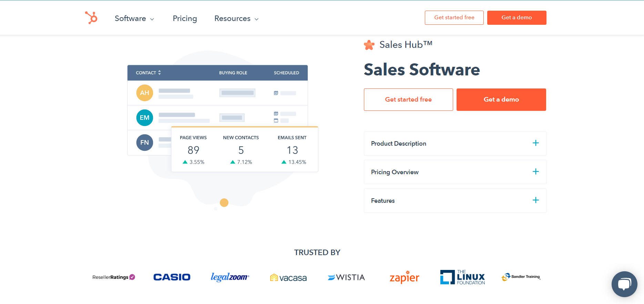Click the 13.45% growth indicator
Screen dimensions: 644x304
(294, 162)
